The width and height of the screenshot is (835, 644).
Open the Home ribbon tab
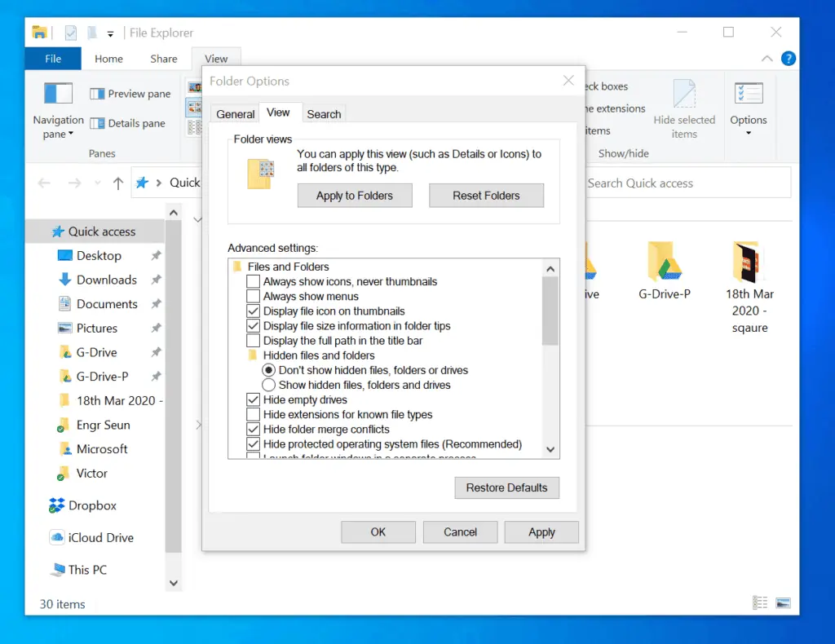(x=108, y=59)
